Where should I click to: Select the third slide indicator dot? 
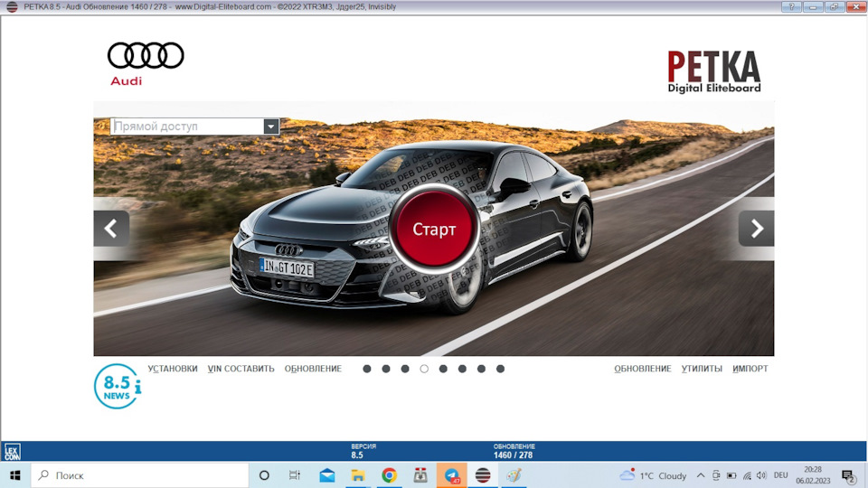pyautogui.click(x=405, y=369)
